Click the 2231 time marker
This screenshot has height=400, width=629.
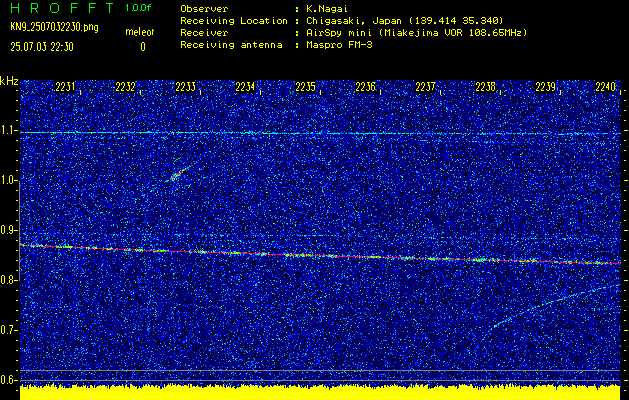pos(65,87)
